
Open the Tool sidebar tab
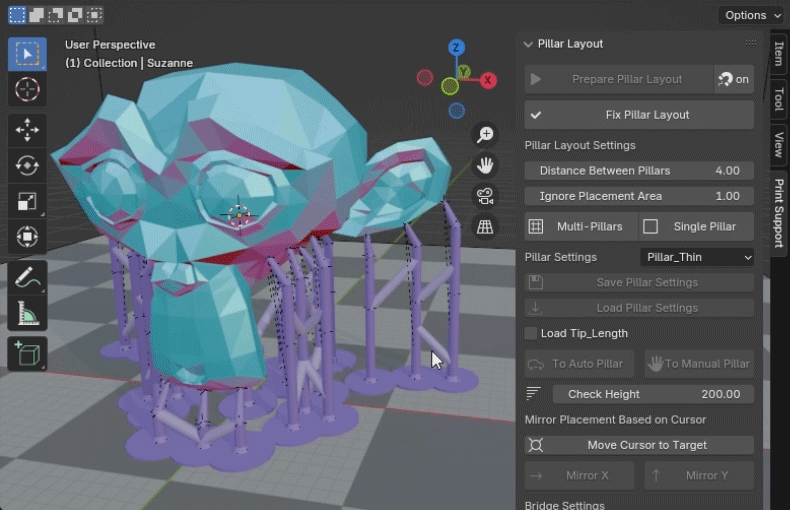(x=779, y=99)
